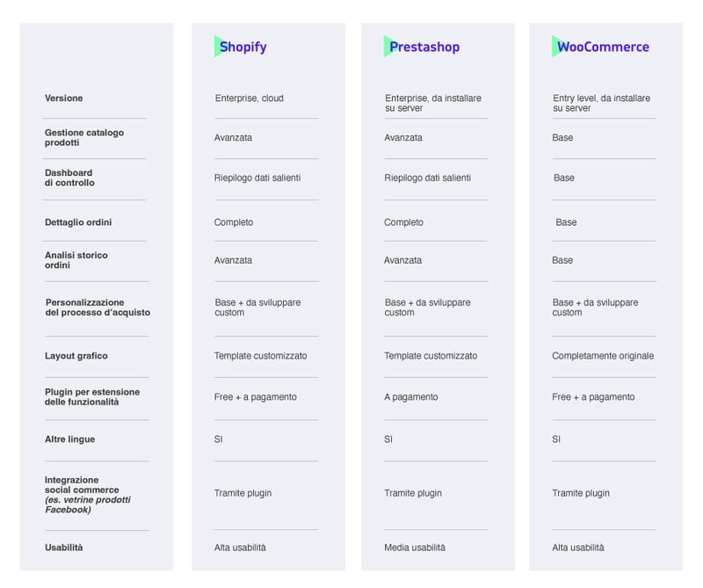
Task: Select the Dashboard di controllo row label
Action: coord(69,178)
